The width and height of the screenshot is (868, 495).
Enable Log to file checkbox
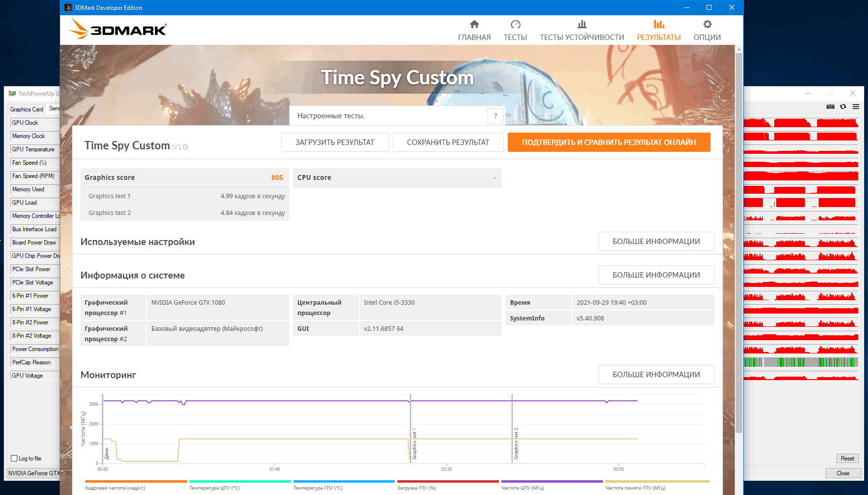[x=14, y=459]
